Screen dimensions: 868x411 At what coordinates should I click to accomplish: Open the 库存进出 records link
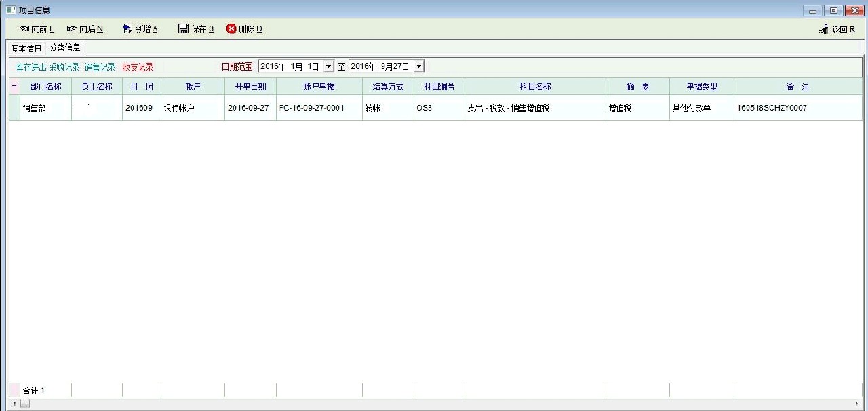[x=31, y=67]
